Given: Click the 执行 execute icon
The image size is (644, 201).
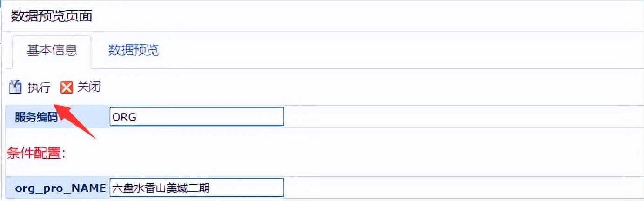Looking at the screenshot, I should (x=15, y=87).
